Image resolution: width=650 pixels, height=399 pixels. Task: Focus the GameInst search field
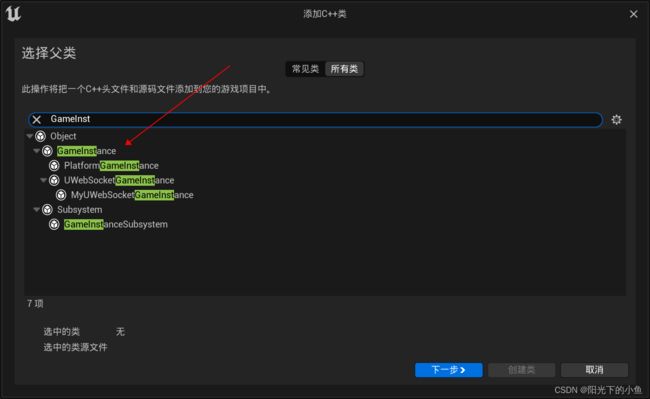click(x=315, y=120)
